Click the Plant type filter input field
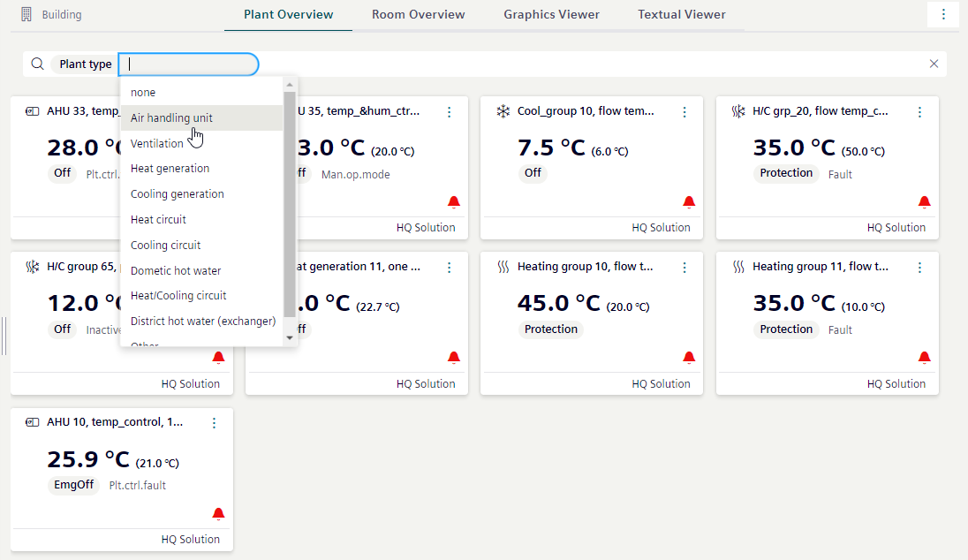This screenshot has height=560, width=968. [189, 64]
